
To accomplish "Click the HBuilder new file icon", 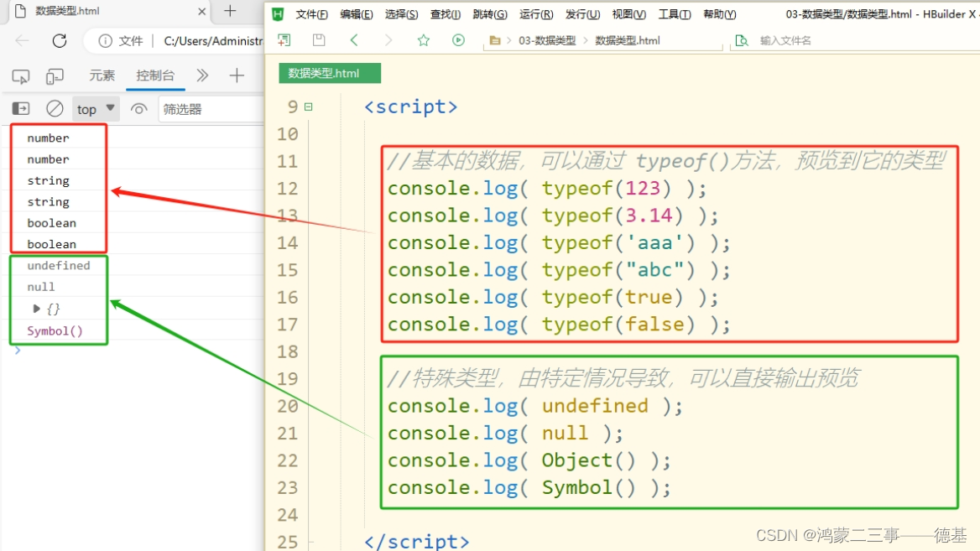I will [284, 40].
